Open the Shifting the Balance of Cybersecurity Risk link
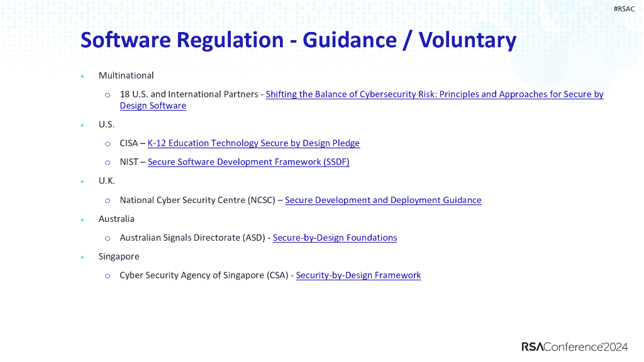The image size is (644, 362). coord(435,94)
